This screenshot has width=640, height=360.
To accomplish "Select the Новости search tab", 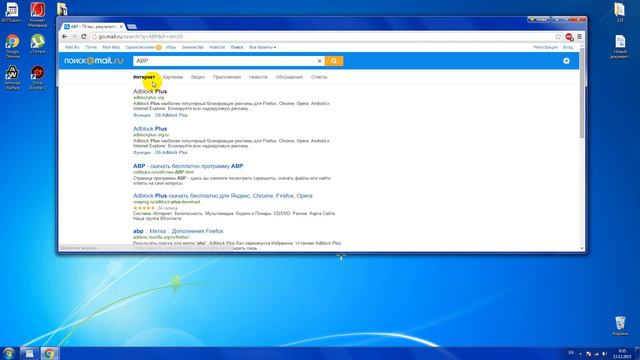I will (x=258, y=77).
